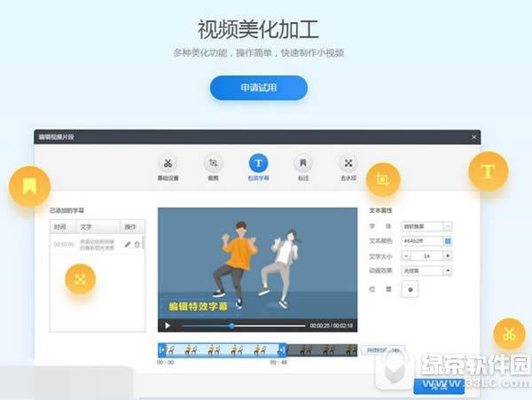Image resolution: width=532 pixels, height=400 pixels.
Task: Click the 文字 column header
Action: [98, 227]
